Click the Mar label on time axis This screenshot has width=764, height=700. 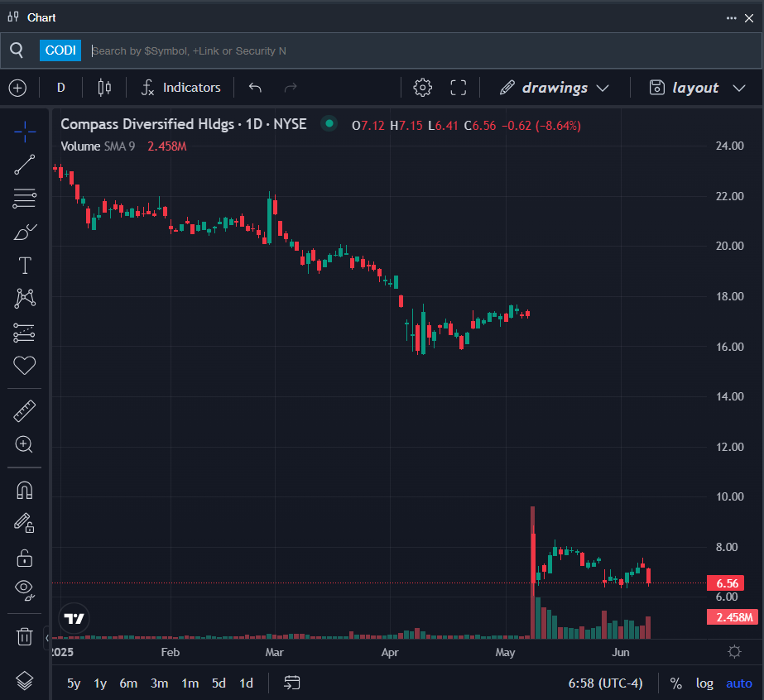274,652
